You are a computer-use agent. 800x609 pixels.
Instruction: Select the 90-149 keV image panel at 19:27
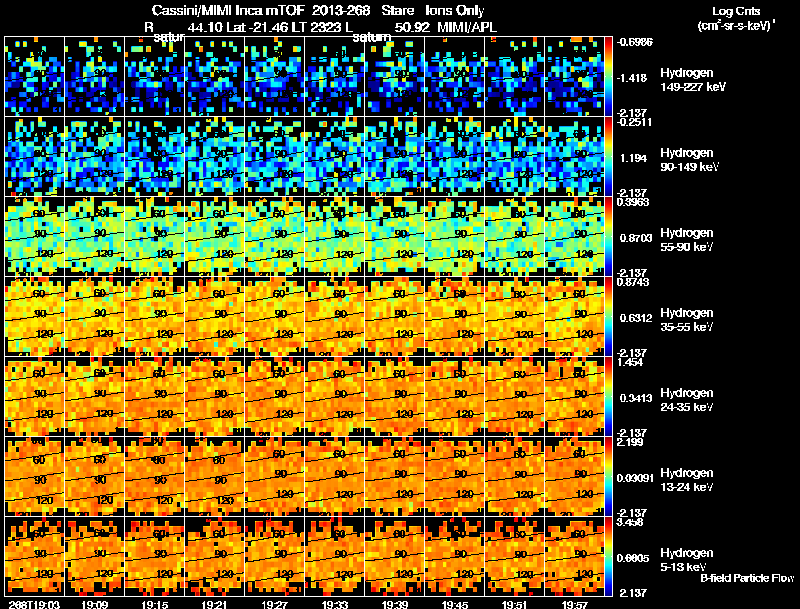tap(274, 157)
